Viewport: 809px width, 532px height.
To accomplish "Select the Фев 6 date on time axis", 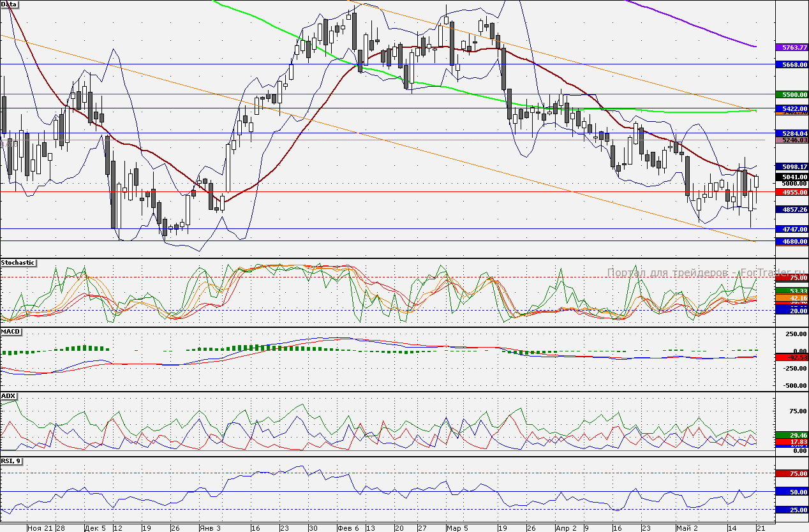I will tap(347, 528).
